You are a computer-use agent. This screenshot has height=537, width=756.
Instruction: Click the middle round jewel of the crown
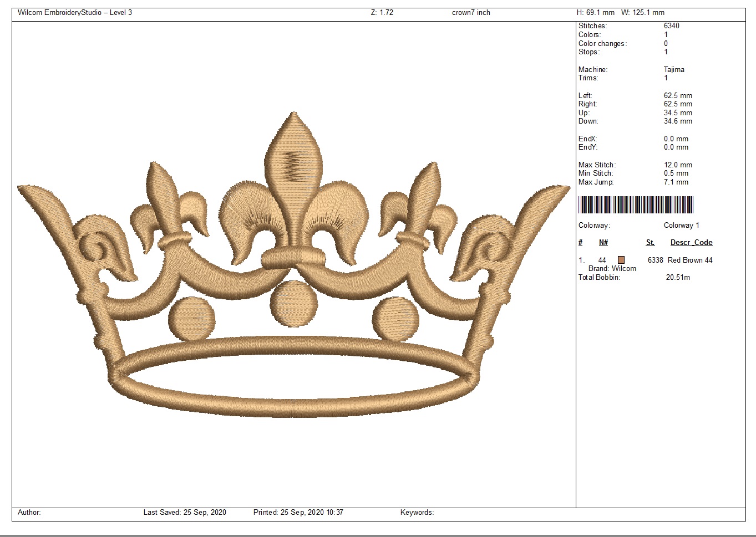294,304
